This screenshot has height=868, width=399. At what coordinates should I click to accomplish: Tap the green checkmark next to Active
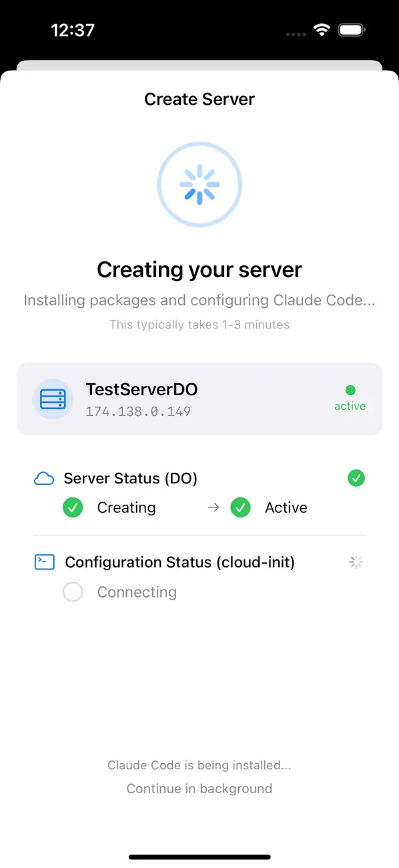pyautogui.click(x=240, y=507)
